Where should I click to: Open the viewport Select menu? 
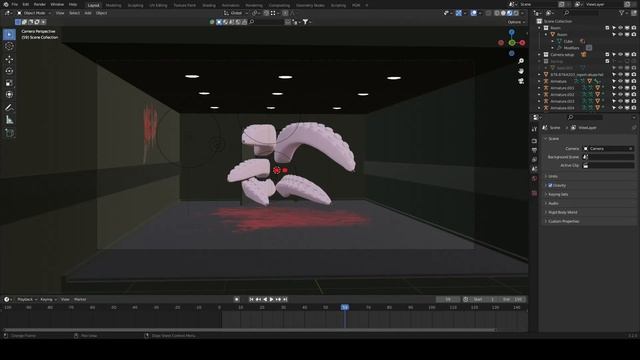pyautogui.click(x=74, y=13)
